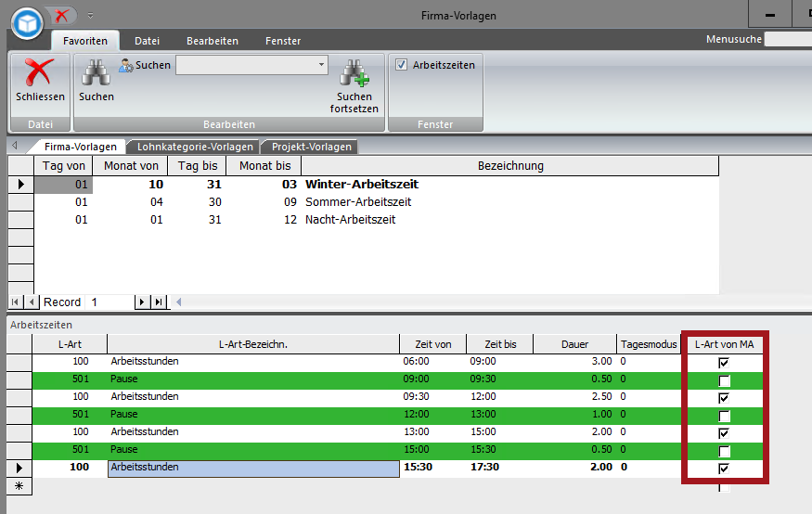The image size is (812, 514).
Task: Click the Monat von column header
Action: coord(131,166)
